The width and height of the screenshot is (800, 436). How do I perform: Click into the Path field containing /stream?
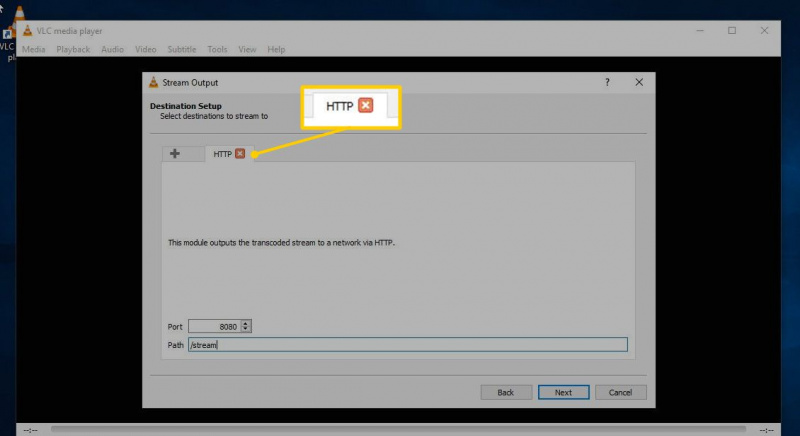tap(408, 345)
